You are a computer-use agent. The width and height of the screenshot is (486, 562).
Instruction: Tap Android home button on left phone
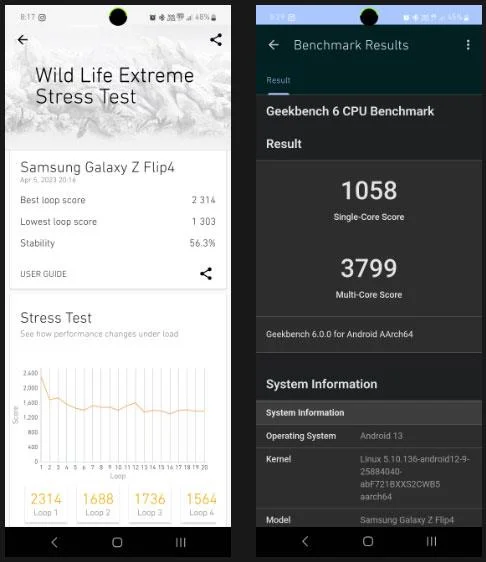pos(117,542)
